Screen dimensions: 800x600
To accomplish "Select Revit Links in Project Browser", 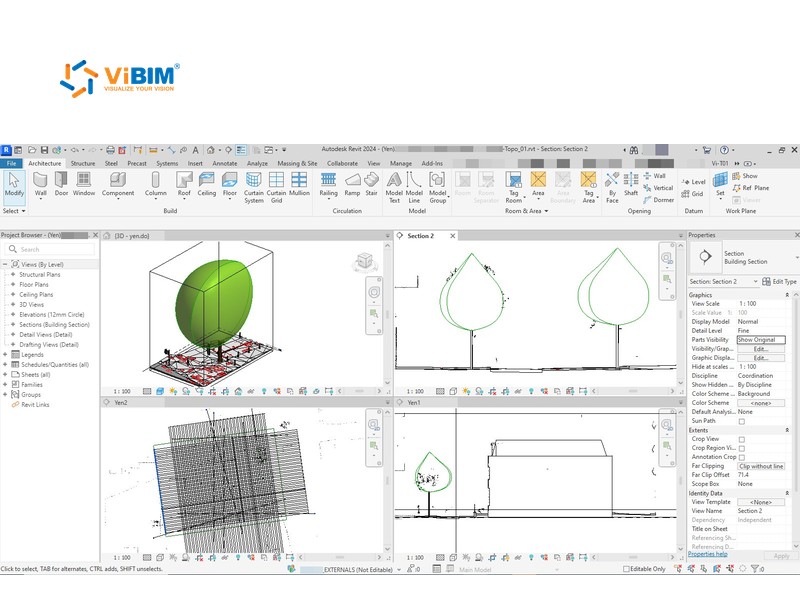I will coord(35,405).
